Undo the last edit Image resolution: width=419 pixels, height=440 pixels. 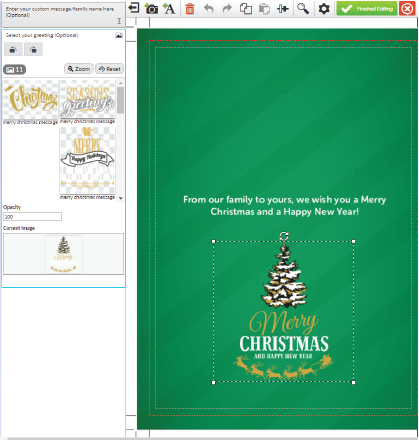209,8
